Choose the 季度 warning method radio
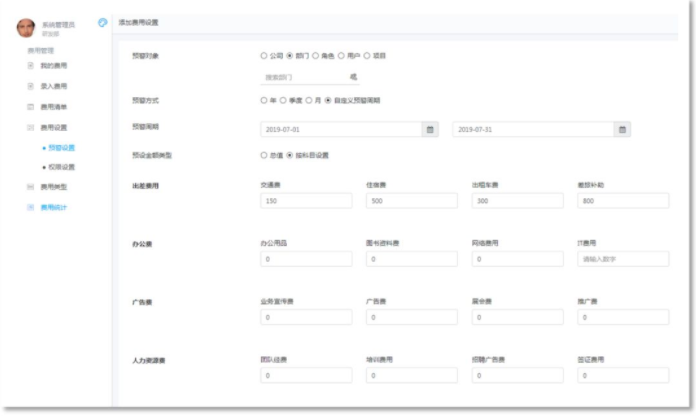696x416 pixels. pos(283,101)
